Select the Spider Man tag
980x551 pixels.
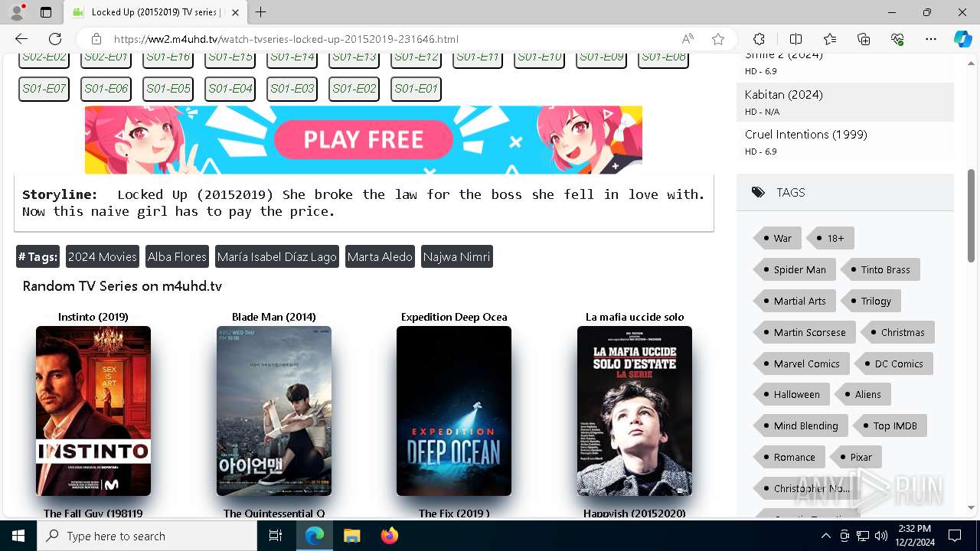794,269
